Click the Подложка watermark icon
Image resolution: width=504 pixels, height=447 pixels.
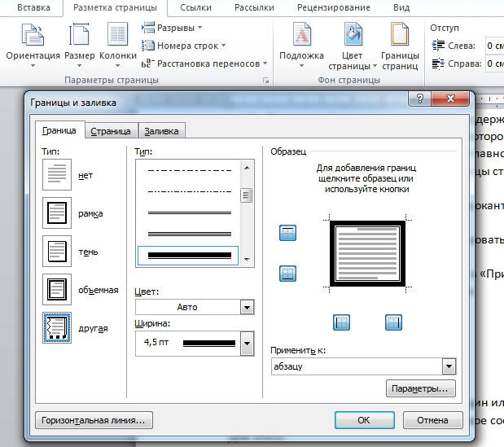301,34
